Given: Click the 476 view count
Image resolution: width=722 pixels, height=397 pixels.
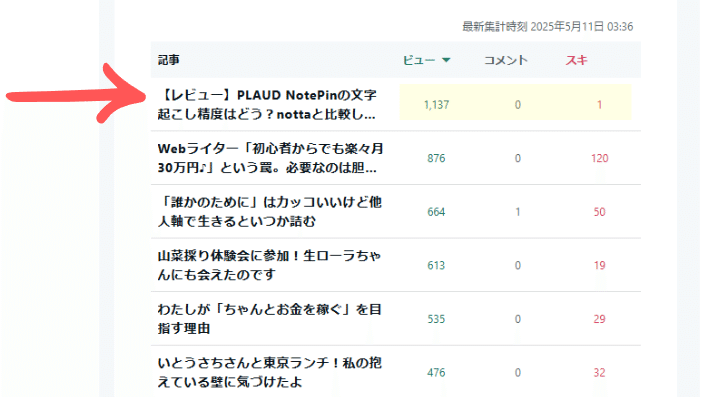Looking at the screenshot, I should click(x=436, y=373).
